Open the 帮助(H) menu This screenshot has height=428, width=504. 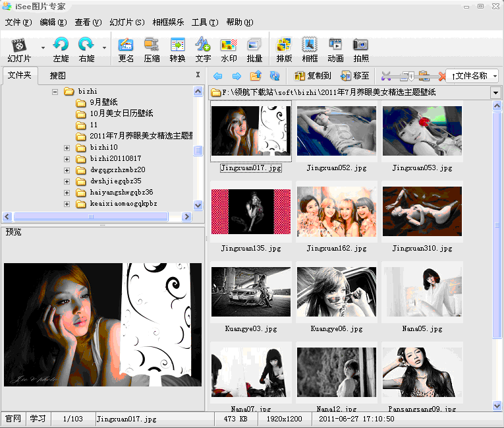pos(239,22)
